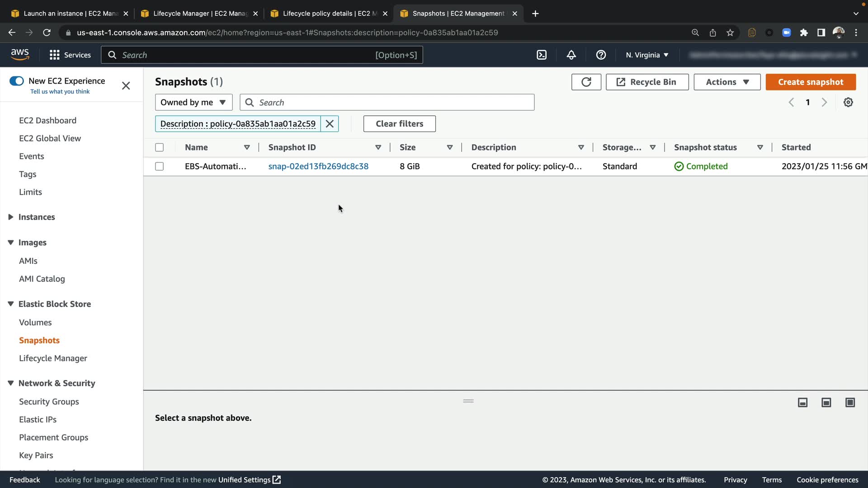Open the notifications bell
868x488 pixels.
(x=571, y=55)
